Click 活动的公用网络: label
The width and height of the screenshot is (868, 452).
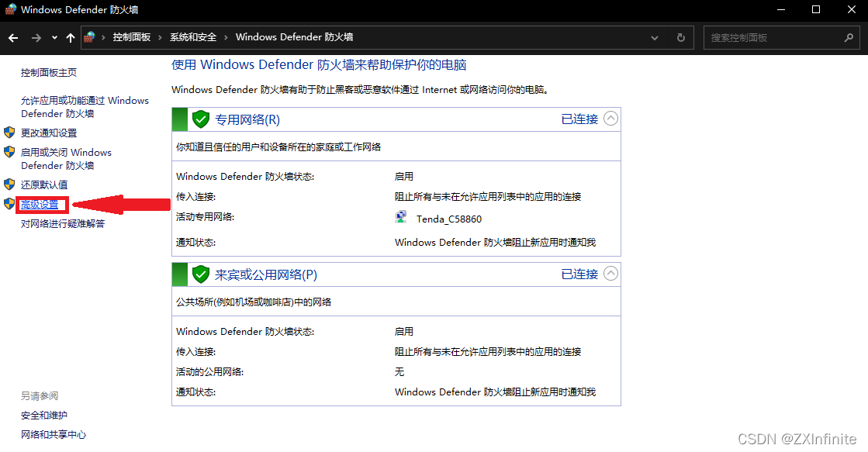click(209, 372)
